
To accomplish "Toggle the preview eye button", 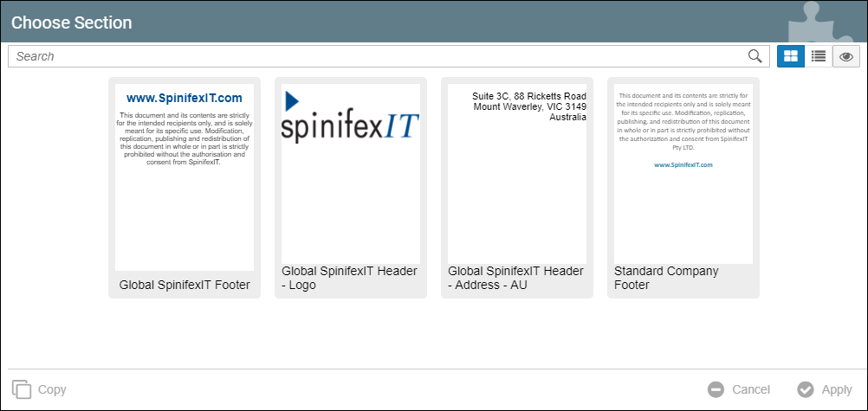I will coord(845,56).
